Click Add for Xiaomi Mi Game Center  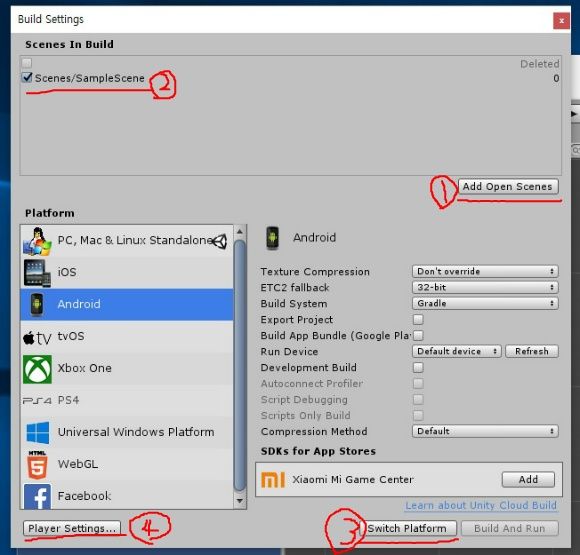[x=528, y=480]
